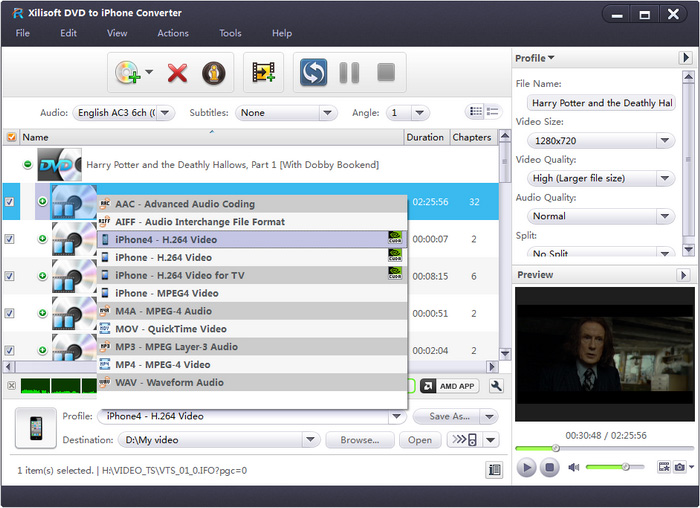
Task: Click the preview clip star icon
Action: click(664, 467)
